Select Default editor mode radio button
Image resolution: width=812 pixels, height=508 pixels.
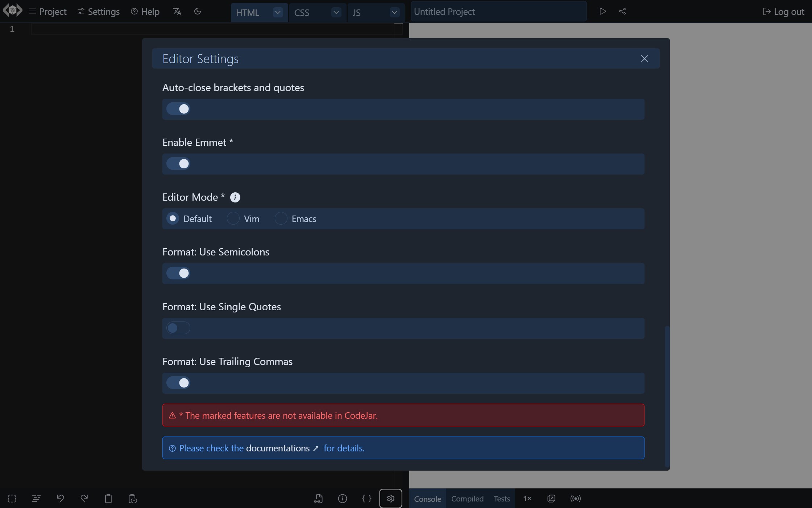tap(173, 219)
